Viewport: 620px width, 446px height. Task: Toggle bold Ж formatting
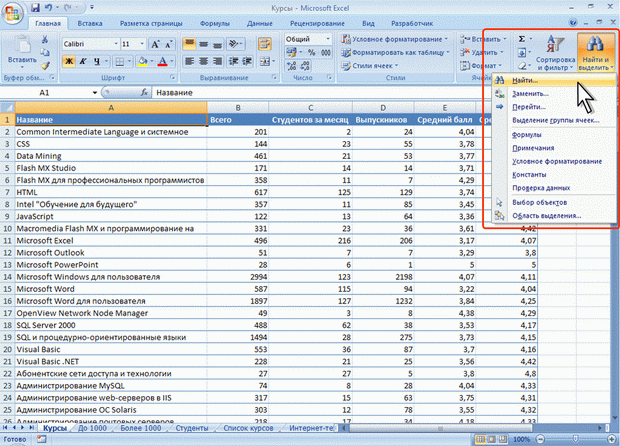tap(69, 61)
